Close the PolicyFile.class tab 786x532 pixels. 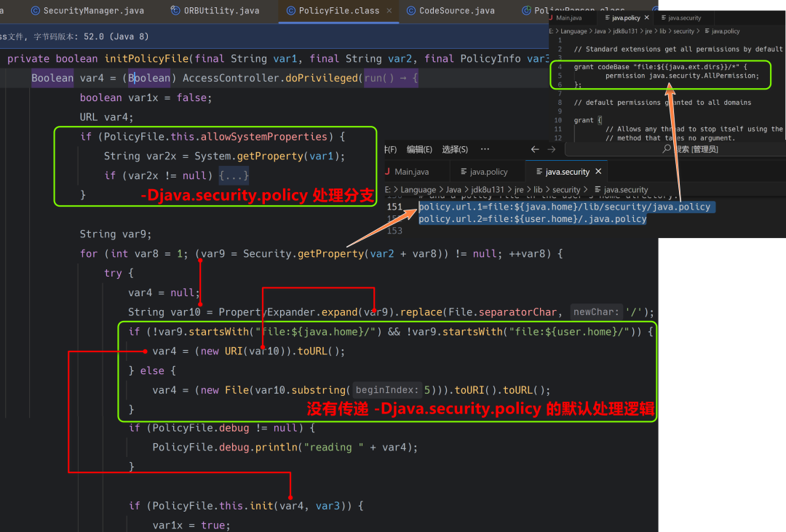(x=389, y=10)
